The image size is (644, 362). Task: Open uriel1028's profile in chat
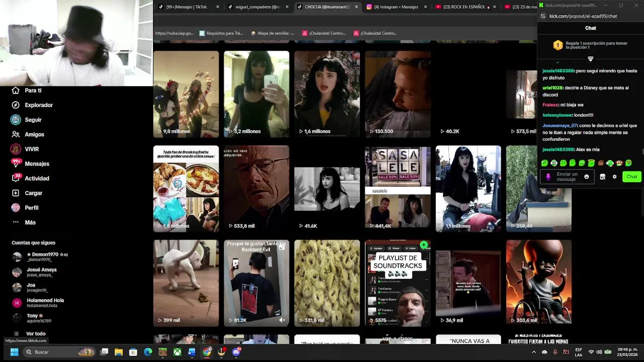point(552,88)
